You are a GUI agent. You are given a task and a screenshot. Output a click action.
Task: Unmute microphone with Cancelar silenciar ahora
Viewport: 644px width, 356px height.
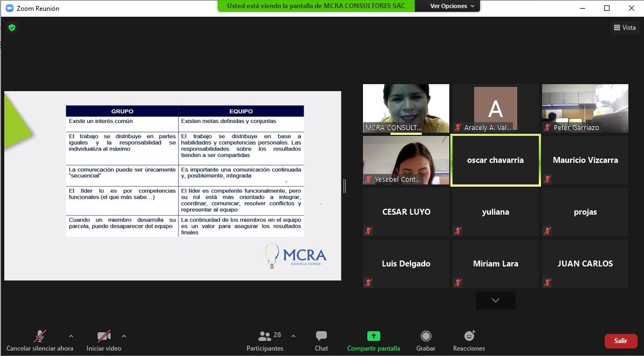39,340
